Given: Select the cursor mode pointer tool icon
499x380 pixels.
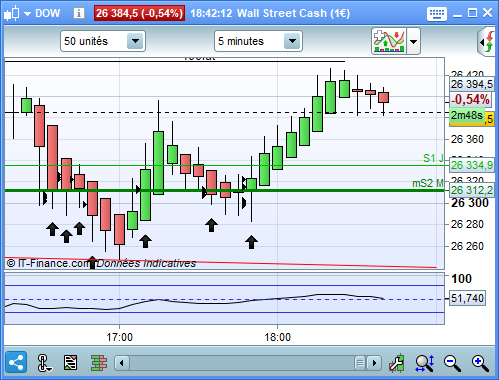Looking at the screenshot, I should tap(44, 363).
